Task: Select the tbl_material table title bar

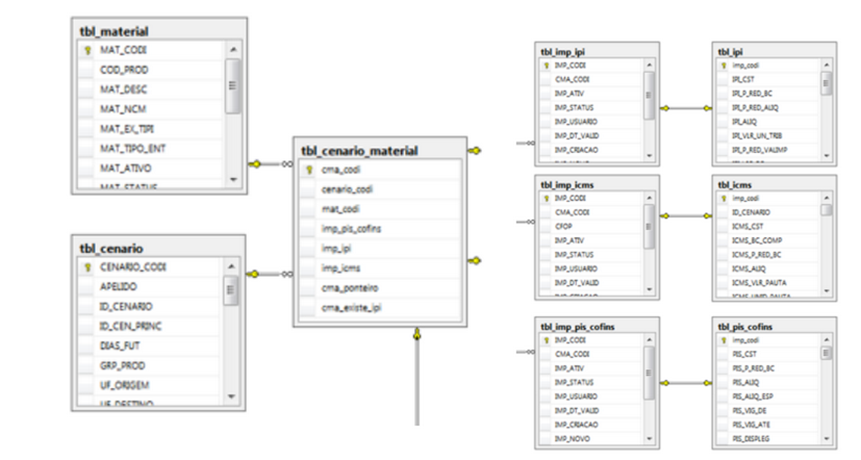Action: tap(159, 31)
